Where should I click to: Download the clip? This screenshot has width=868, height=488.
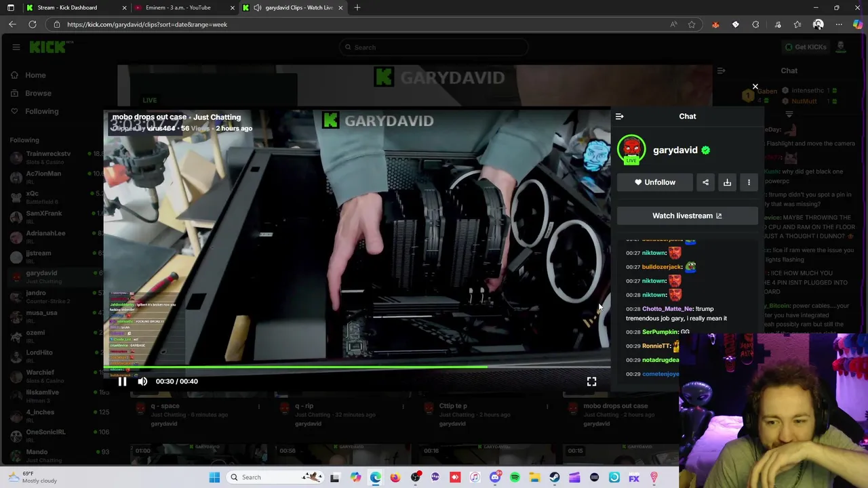727,182
